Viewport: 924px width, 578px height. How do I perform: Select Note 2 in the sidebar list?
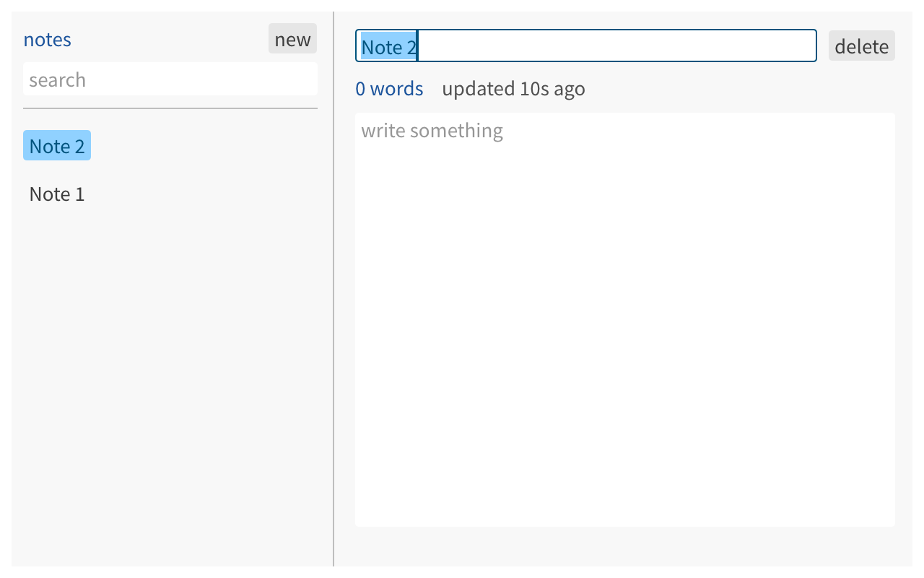pyautogui.click(x=57, y=146)
